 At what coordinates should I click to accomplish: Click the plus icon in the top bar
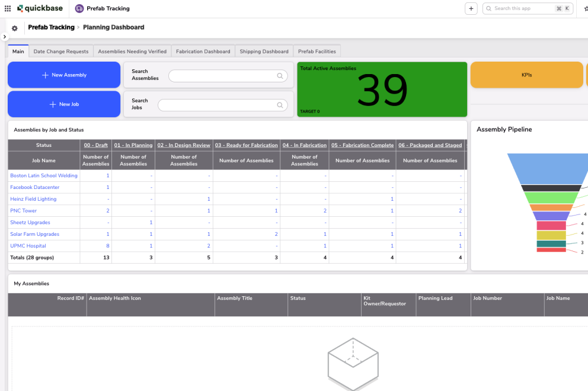click(x=471, y=8)
